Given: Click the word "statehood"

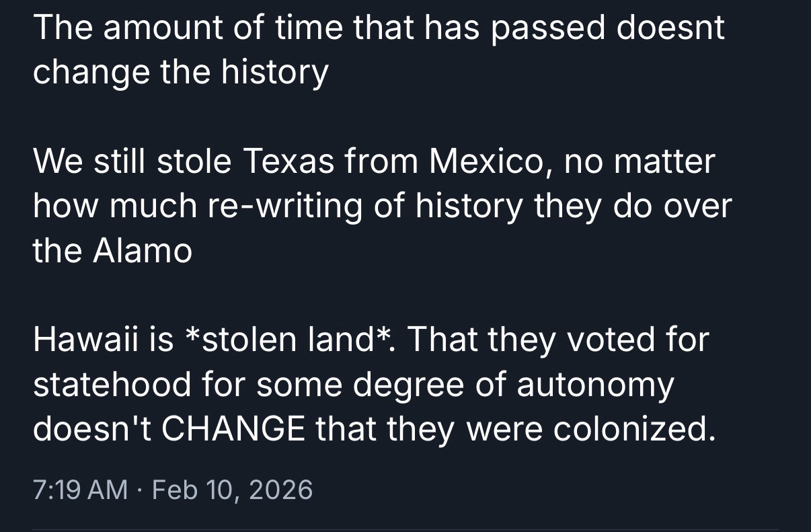Looking at the screenshot, I should tap(112, 384).
